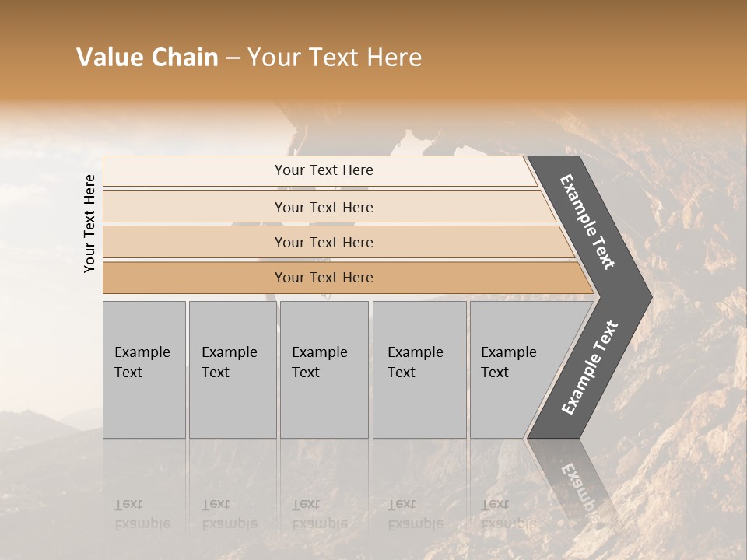Click the topmost "Your Text Here" bar
Screen dimensions: 747x560
pyautogui.click(x=323, y=170)
